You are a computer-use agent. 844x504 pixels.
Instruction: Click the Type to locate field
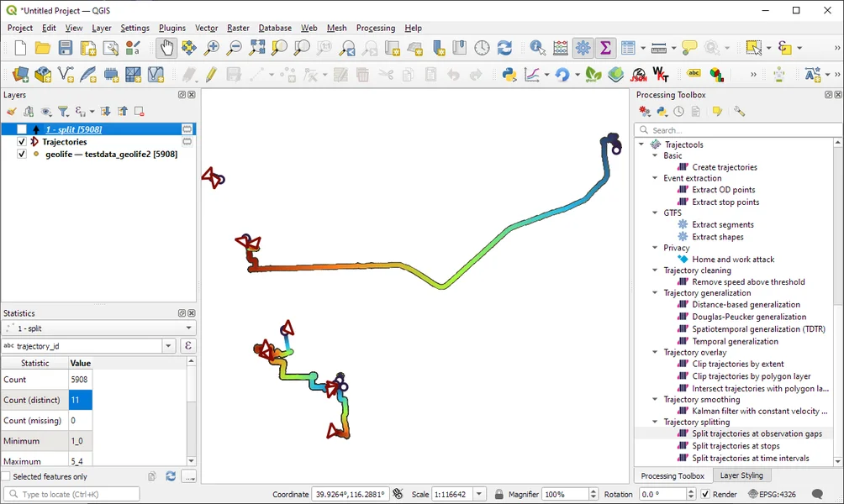(x=71, y=494)
